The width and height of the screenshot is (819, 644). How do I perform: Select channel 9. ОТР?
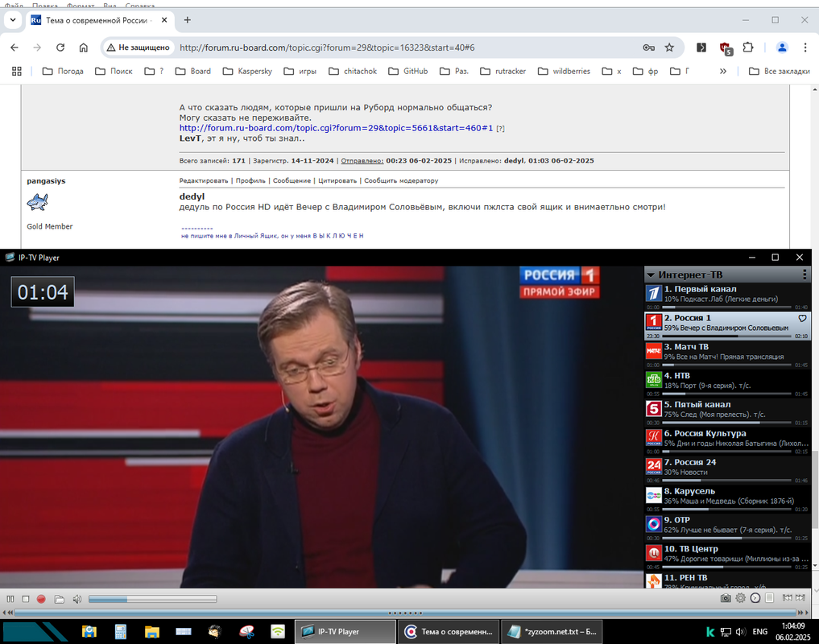click(x=727, y=527)
